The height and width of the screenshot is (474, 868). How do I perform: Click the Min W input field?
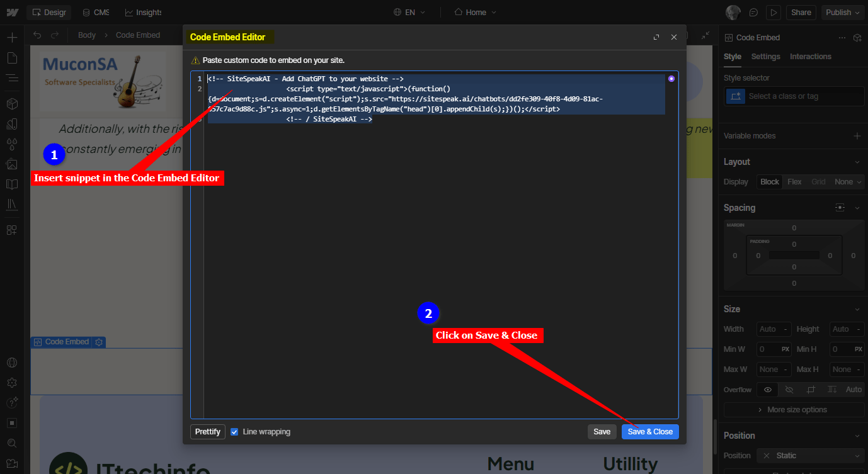click(774, 349)
